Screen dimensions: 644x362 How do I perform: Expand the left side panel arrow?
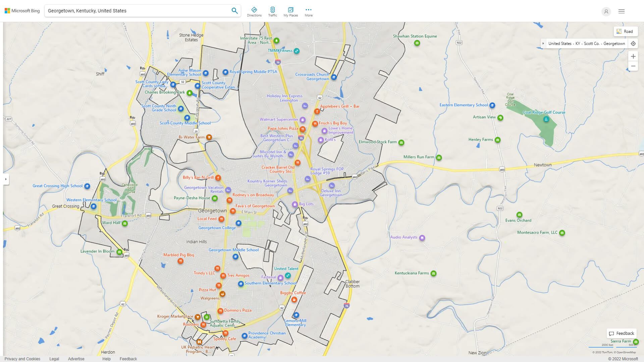[5, 180]
